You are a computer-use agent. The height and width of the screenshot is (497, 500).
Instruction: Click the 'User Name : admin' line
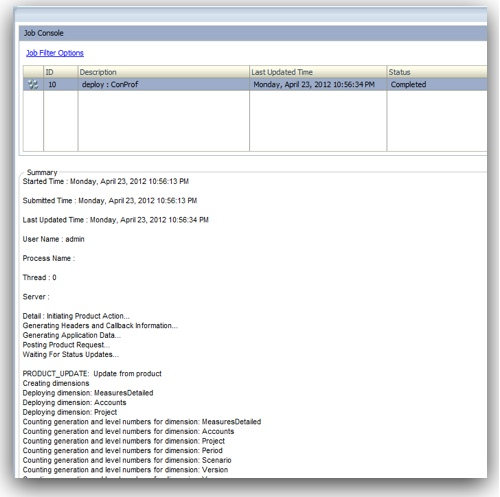click(53, 239)
